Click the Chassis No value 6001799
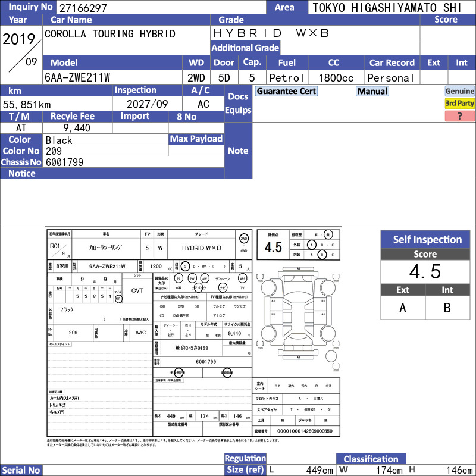This screenshot has height=476, width=476. (x=64, y=162)
